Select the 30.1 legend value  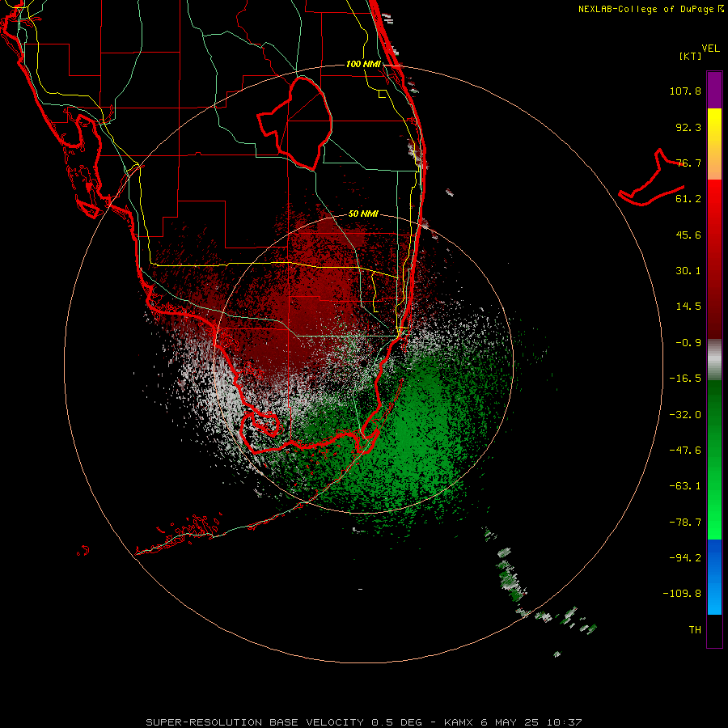point(688,271)
